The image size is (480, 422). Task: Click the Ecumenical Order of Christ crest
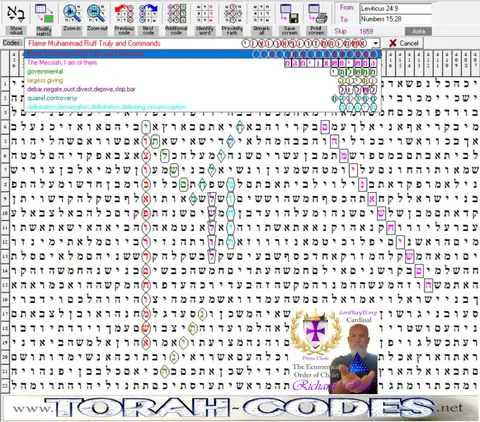pyautogui.click(x=315, y=333)
